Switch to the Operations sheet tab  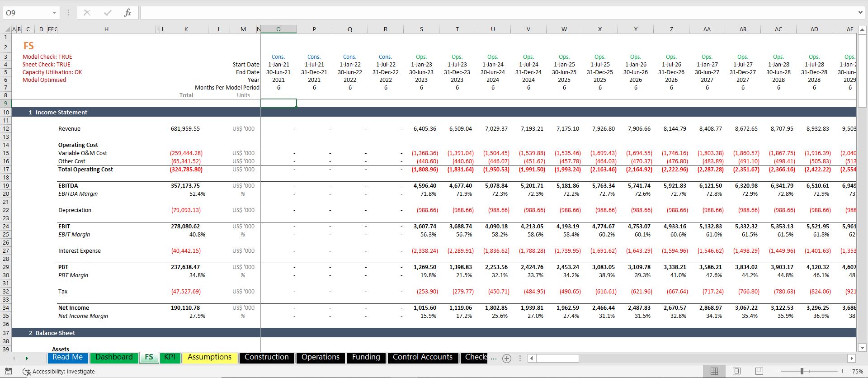click(x=320, y=357)
